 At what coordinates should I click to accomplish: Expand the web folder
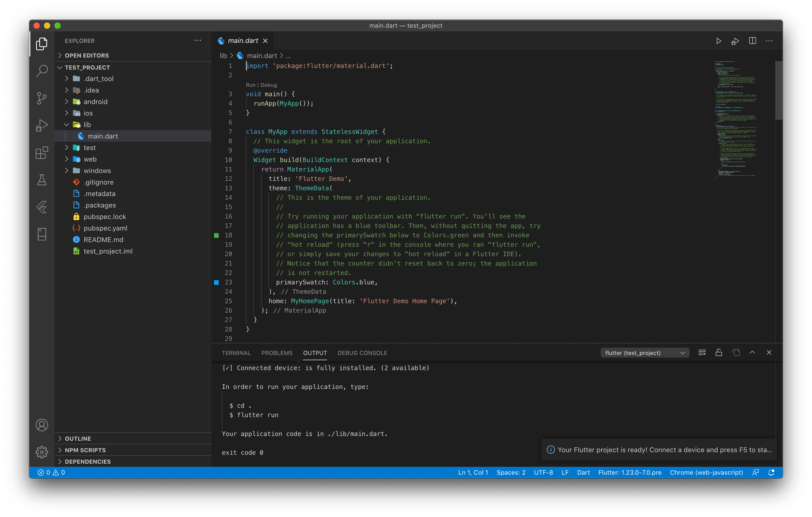133,159
